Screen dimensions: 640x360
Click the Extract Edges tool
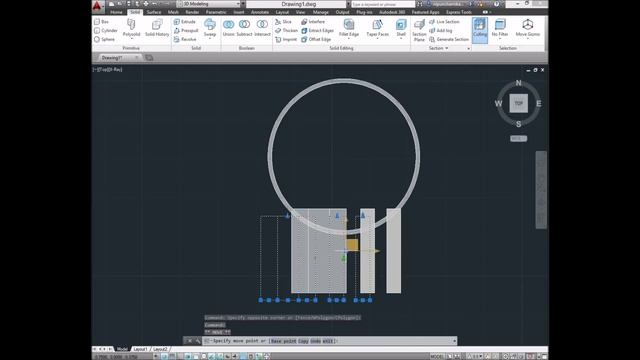tap(317, 30)
